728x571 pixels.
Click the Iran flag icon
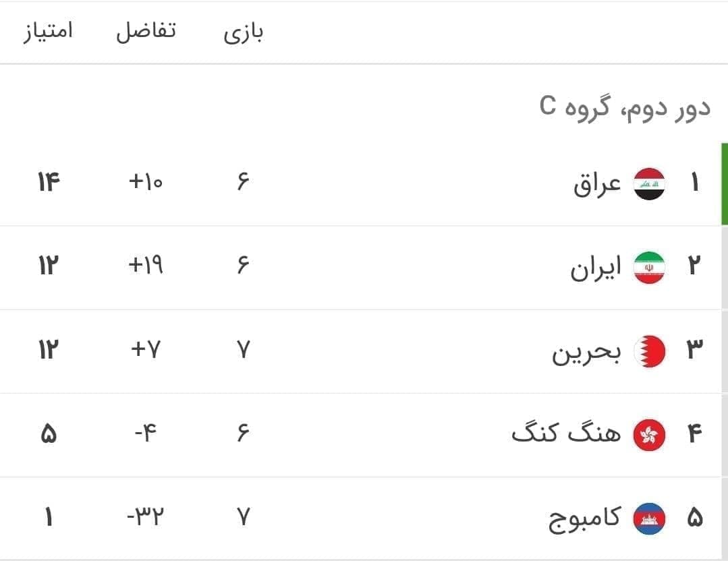[x=649, y=267]
